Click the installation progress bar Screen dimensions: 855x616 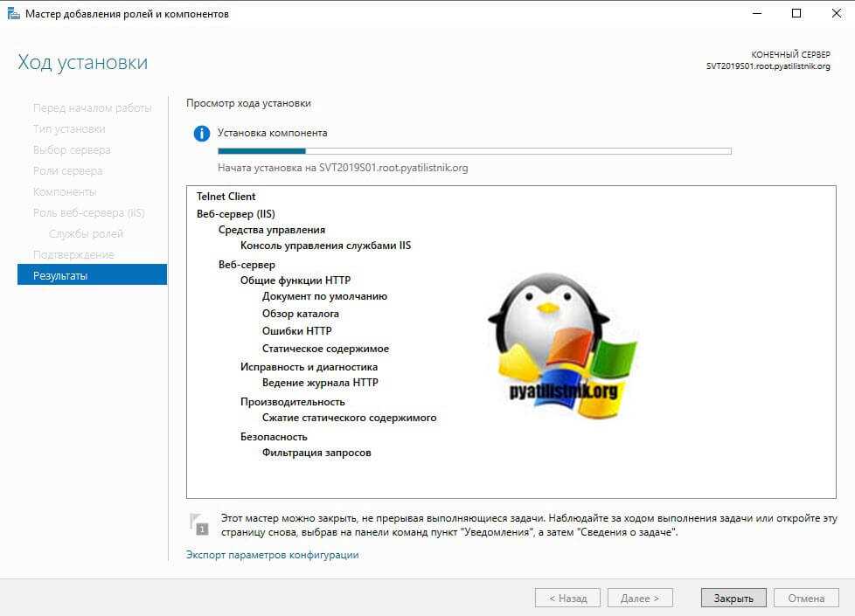(475, 151)
